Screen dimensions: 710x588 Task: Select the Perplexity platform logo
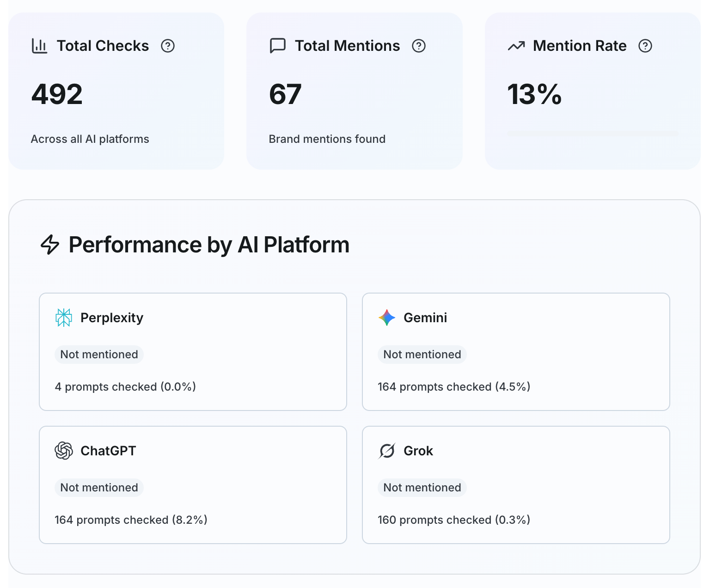click(x=63, y=318)
